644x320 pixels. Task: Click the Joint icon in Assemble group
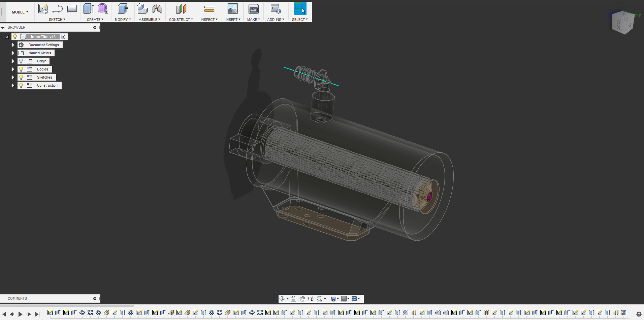point(157,9)
